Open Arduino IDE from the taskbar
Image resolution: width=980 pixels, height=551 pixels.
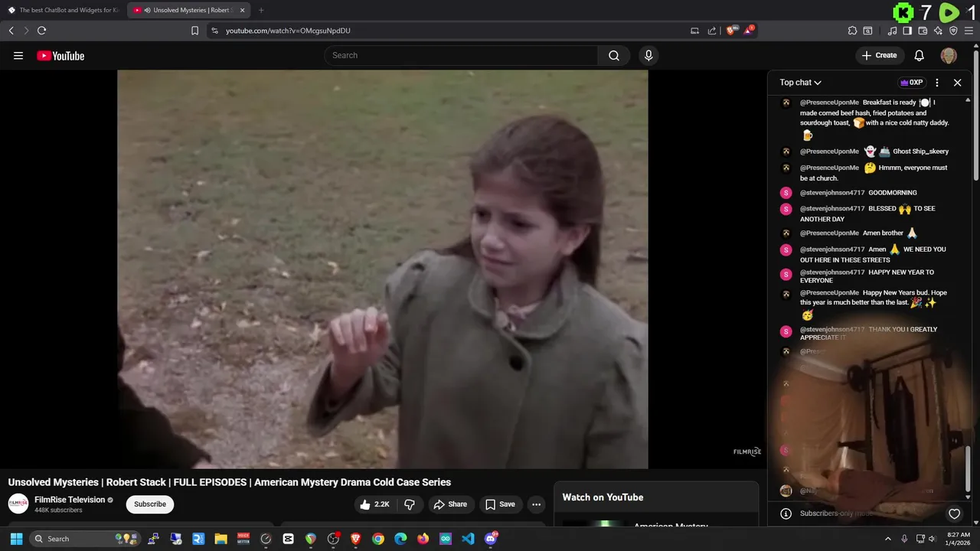[x=446, y=539]
